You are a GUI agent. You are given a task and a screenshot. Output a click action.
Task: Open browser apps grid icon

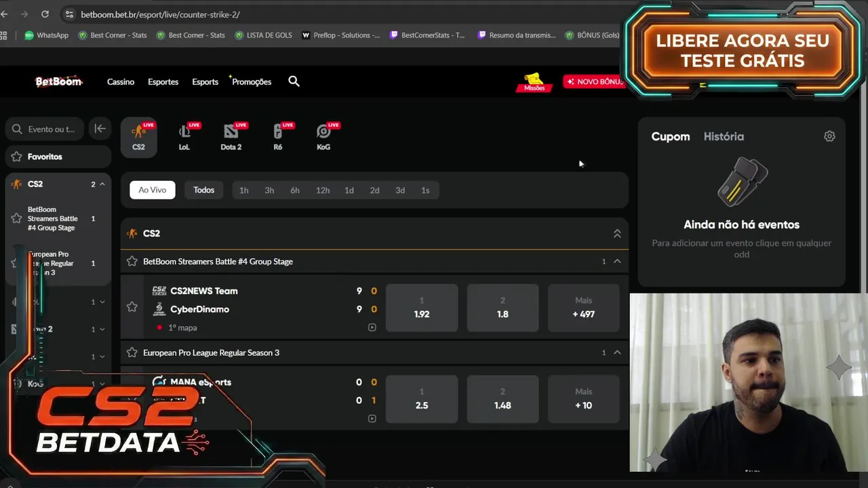point(4,35)
